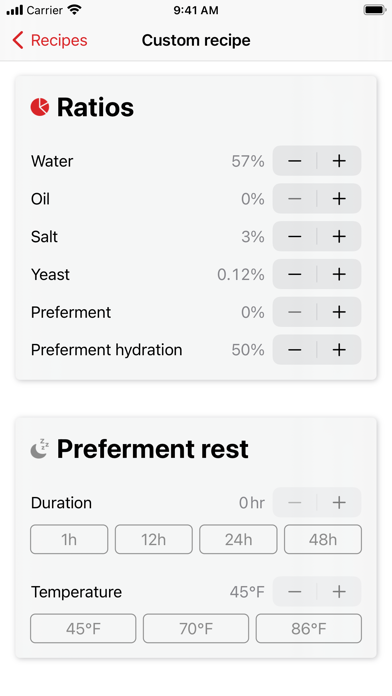This screenshot has height=696, width=392.
Task: Decrease Yeast percentage with minus
Action: click(295, 274)
